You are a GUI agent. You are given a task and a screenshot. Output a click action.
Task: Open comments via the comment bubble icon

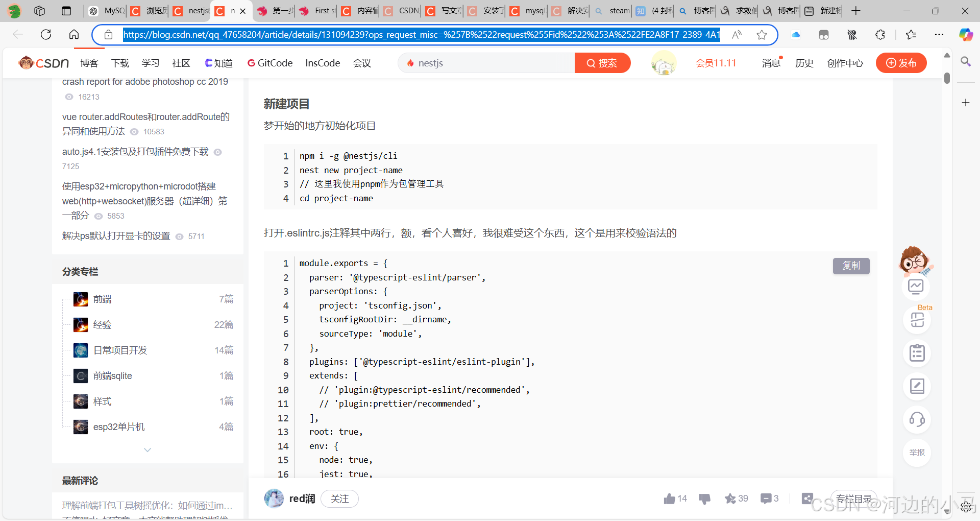pos(766,499)
